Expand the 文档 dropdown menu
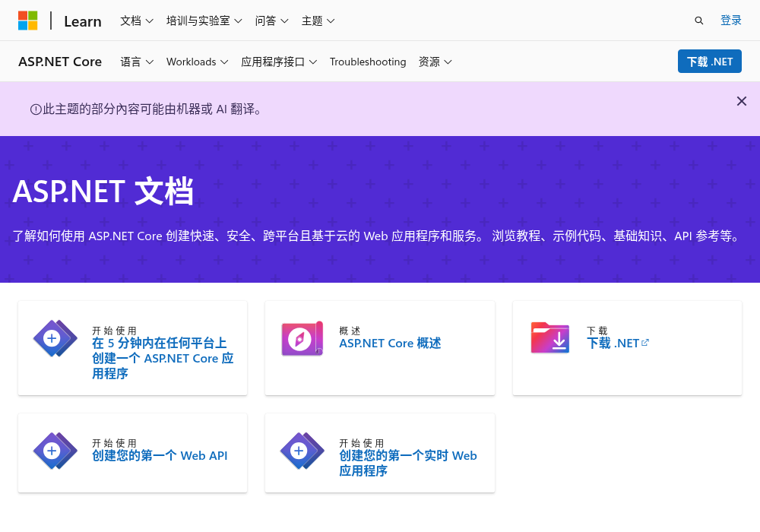760x532 pixels. pyautogui.click(x=137, y=21)
